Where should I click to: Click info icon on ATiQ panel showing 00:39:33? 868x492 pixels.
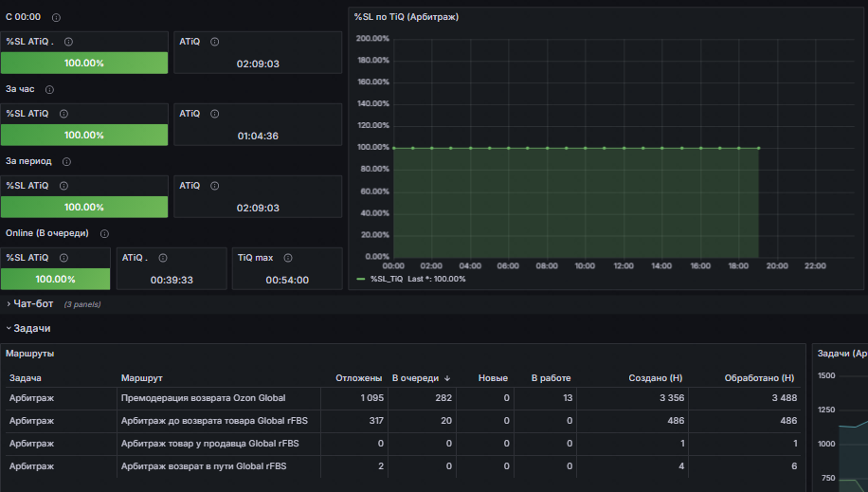(x=163, y=258)
